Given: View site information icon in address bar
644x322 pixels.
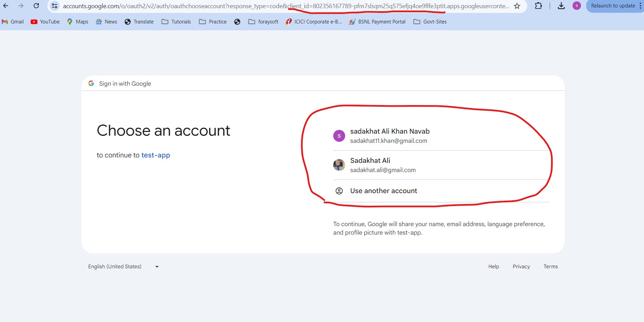Looking at the screenshot, I should point(54,6).
